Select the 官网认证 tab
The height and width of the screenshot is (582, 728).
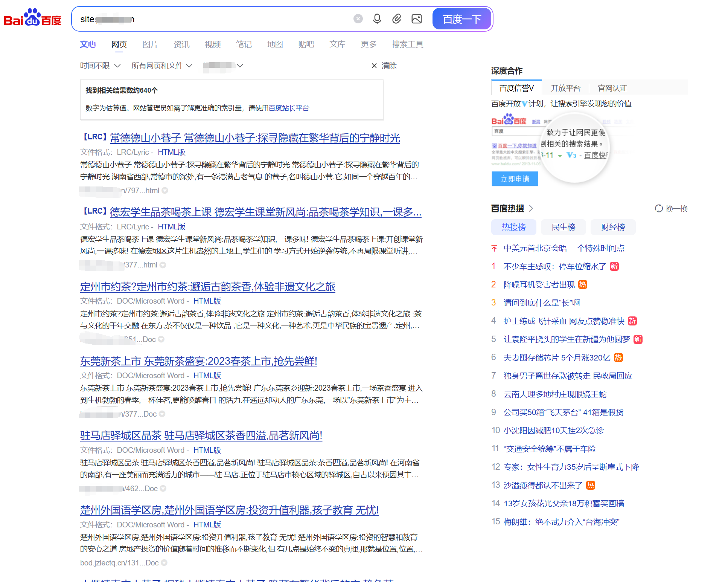coord(612,88)
